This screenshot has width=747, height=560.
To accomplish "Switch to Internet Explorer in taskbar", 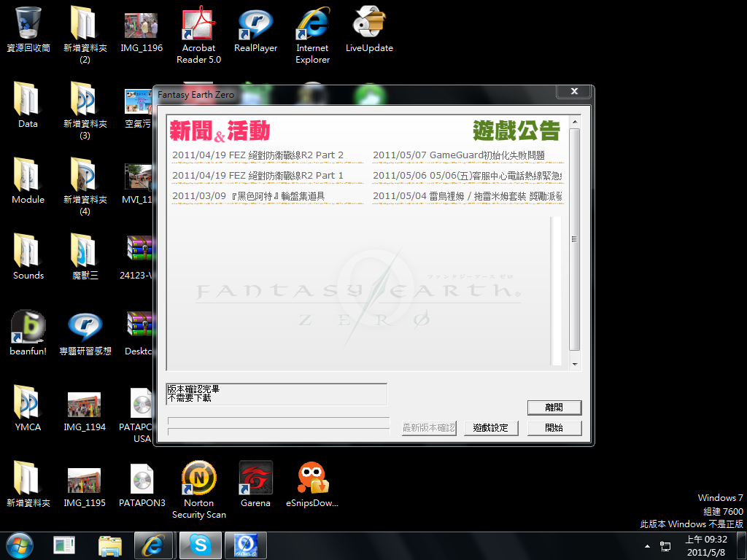I will 153,546.
